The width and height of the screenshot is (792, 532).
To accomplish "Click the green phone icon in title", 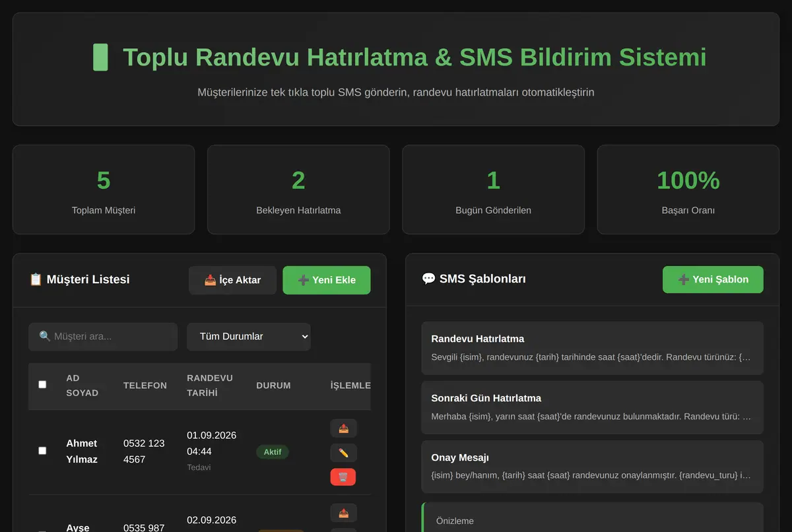I will click(x=100, y=57).
